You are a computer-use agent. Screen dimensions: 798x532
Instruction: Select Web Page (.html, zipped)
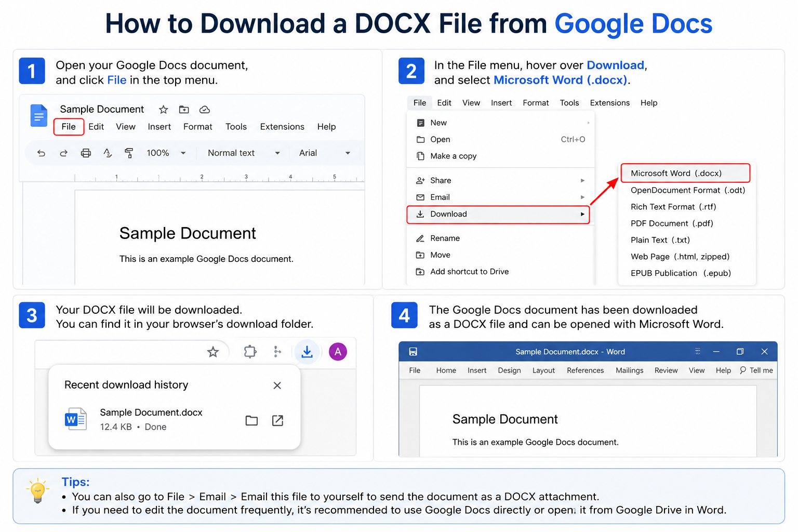(688, 257)
